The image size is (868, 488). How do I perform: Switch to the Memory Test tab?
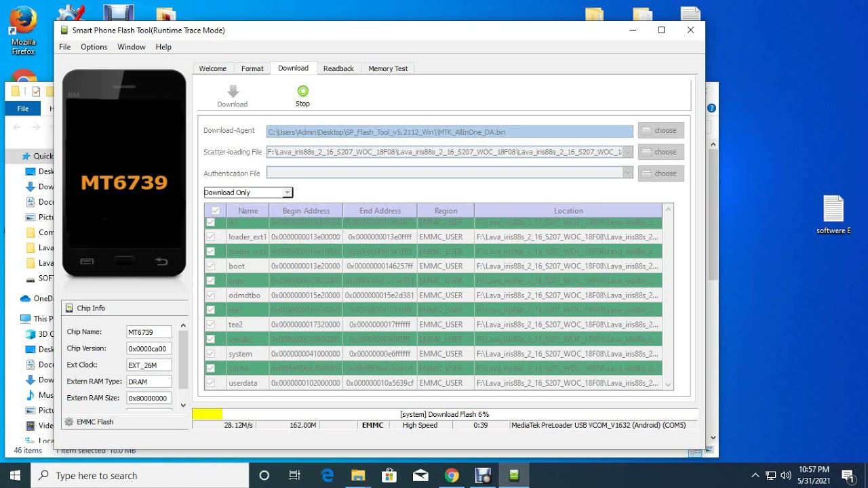click(388, 68)
